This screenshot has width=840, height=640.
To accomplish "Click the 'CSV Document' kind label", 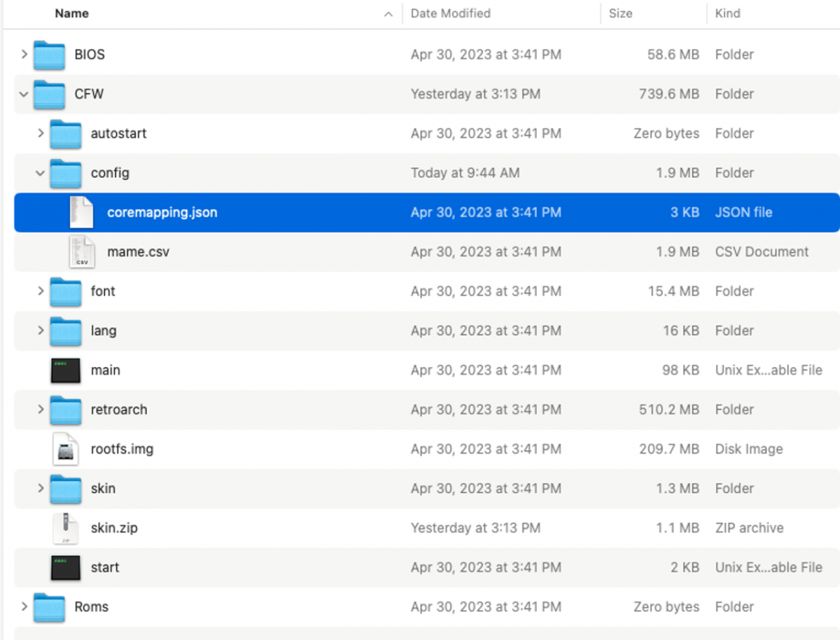I will (x=762, y=251).
